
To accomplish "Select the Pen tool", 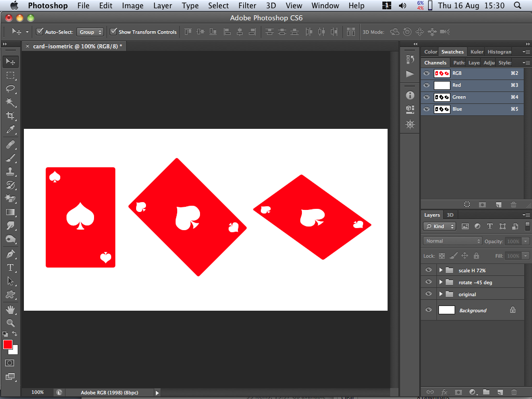I will [10, 254].
